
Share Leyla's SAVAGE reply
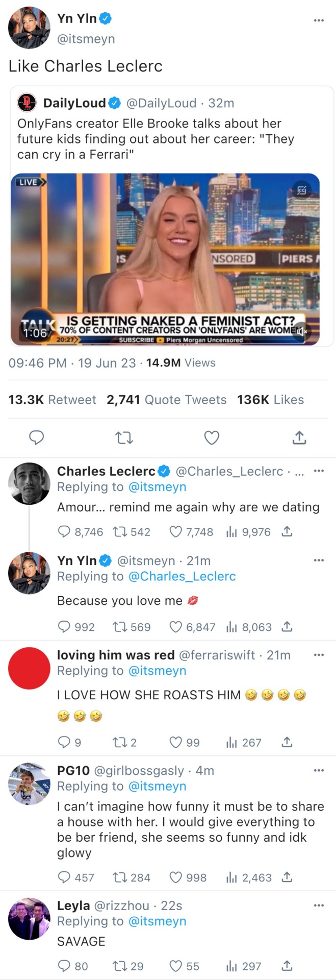coord(287,966)
